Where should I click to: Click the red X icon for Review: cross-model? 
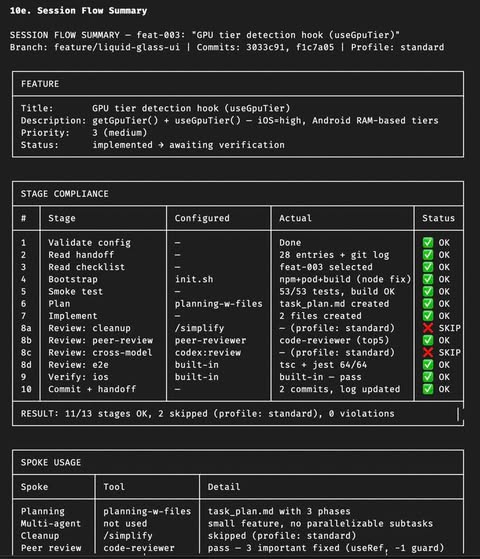tap(428, 353)
